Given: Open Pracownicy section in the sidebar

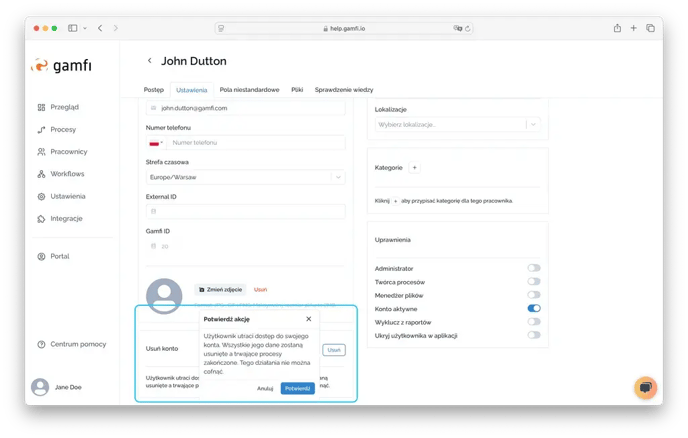Looking at the screenshot, I should 68,151.
